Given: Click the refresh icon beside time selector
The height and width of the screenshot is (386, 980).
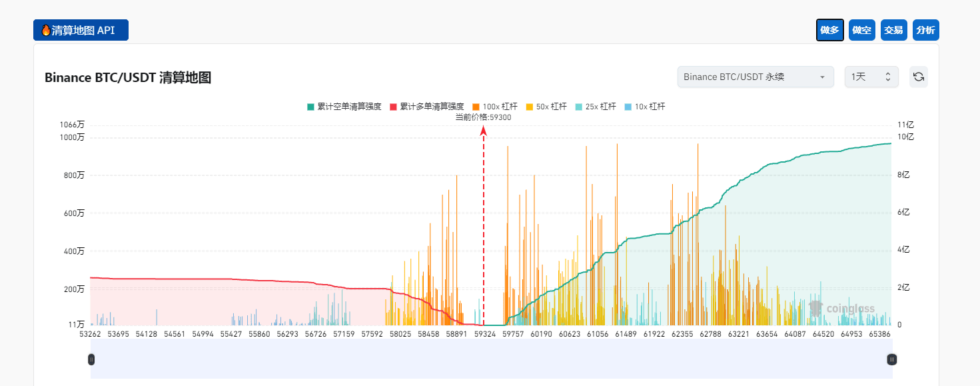Looking at the screenshot, I should pos(918,77).
